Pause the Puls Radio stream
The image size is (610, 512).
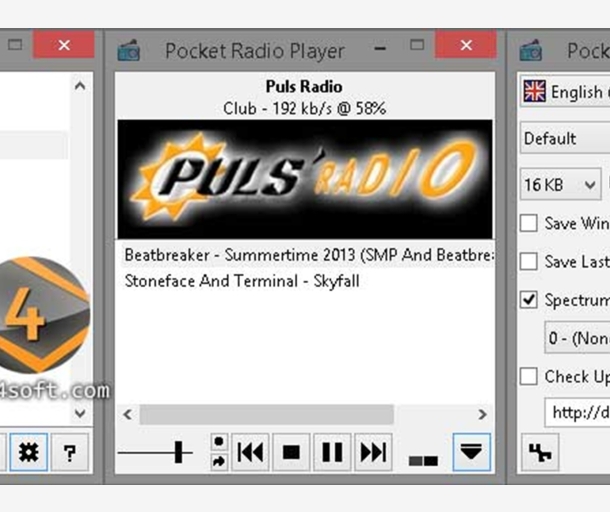pyautogui.click(x=332, y=453)
